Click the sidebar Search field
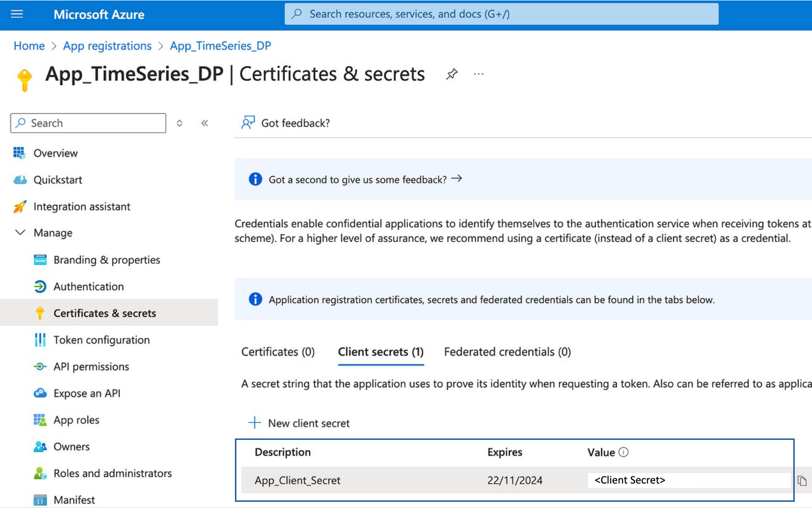The image size is (812, 510). (88, 123)
